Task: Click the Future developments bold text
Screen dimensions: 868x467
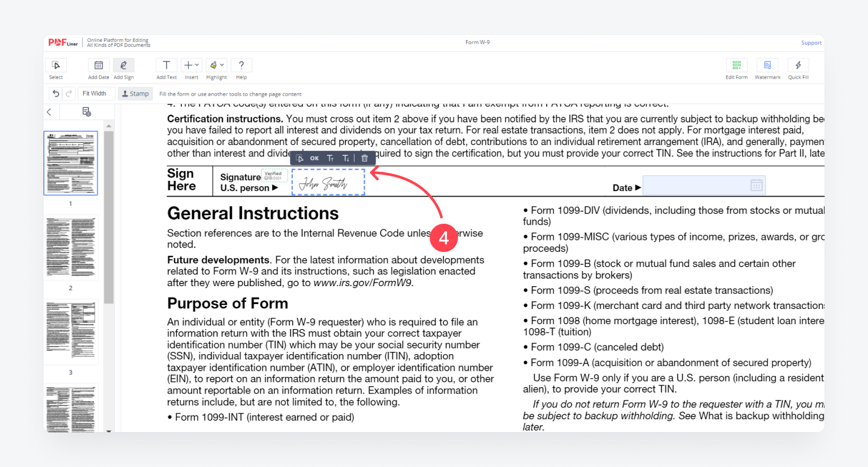Action: point(218,260)
